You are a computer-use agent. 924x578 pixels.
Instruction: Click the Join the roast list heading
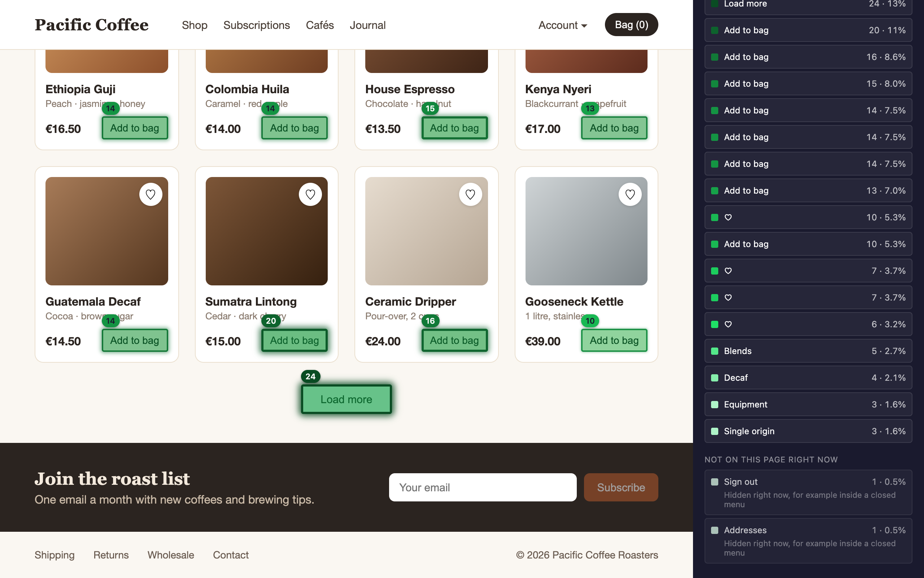(112, 479)
